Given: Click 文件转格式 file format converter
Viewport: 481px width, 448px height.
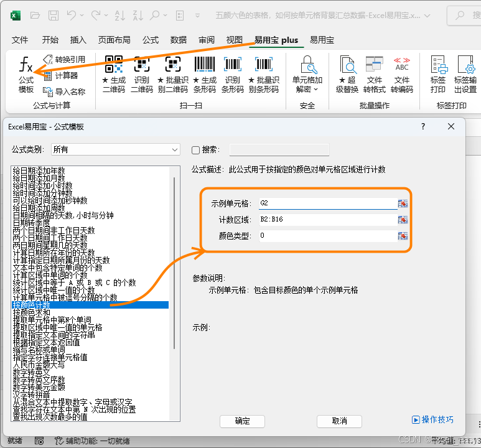Looking at the screenshot, I should pos(374,75).
